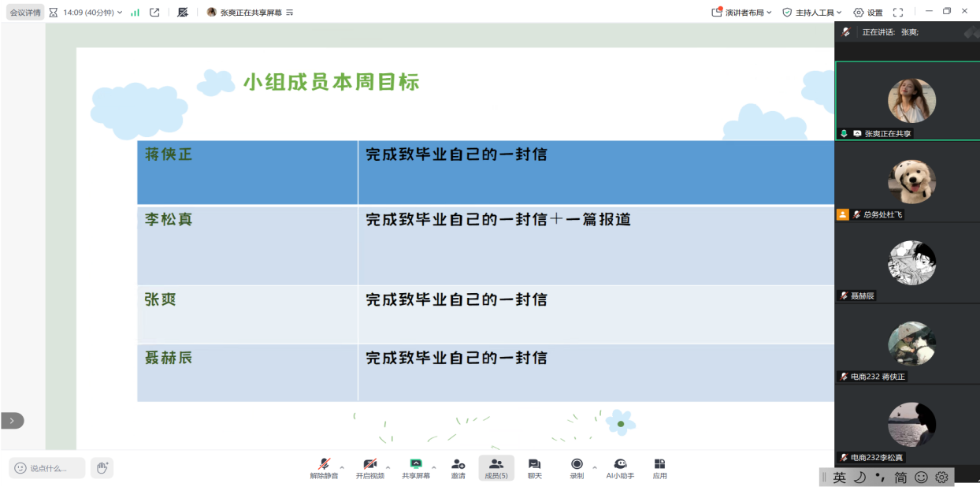980x487 pixels.
Task: Click in the 说点什么 message input field
Action: pos(47,468)
